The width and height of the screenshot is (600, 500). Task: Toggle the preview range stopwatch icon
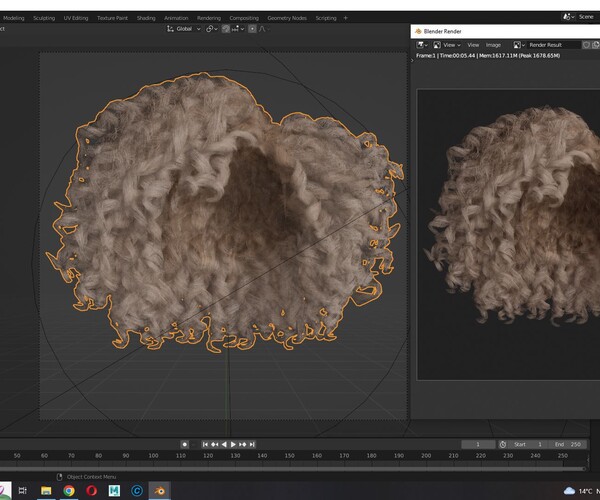[503, 444]
